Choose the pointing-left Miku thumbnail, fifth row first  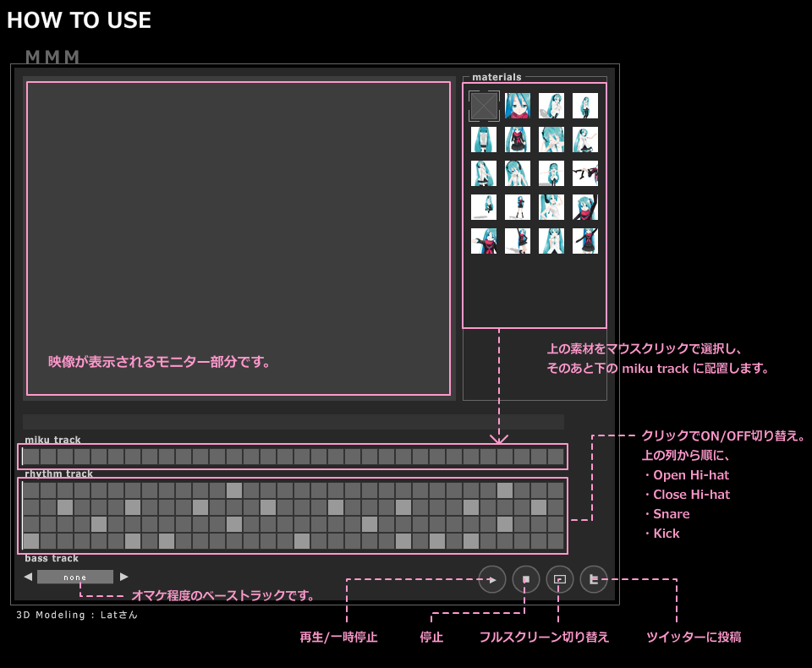tap(484, 241)
